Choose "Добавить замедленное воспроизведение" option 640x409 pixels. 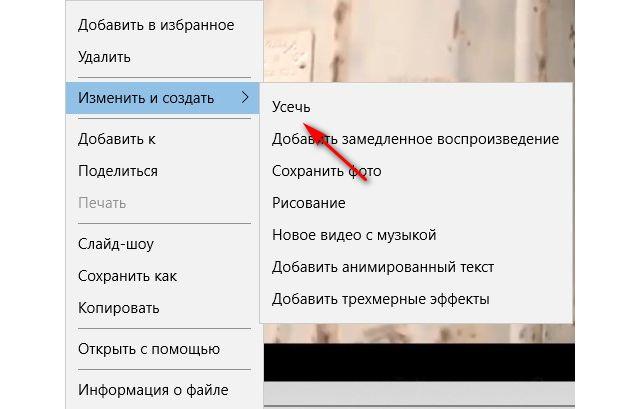[416, 139]
